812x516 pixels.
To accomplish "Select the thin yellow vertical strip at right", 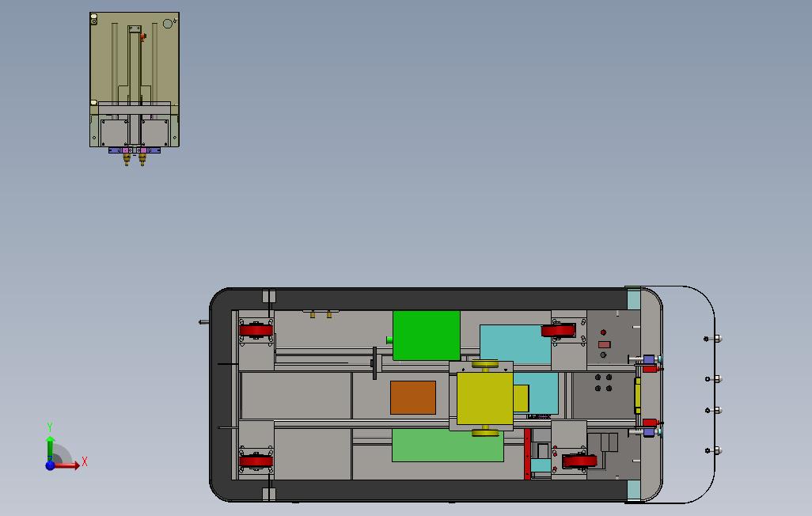I will pos(637,396).
